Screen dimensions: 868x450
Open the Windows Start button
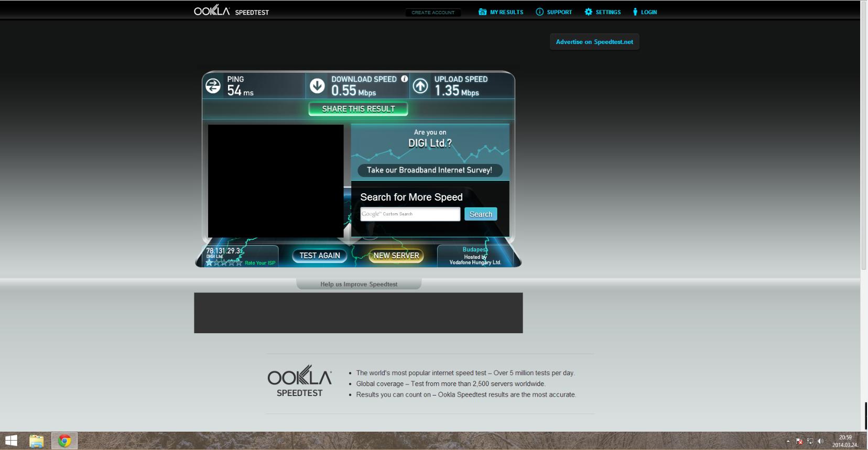pyautogui.click(x=12, y=441)
